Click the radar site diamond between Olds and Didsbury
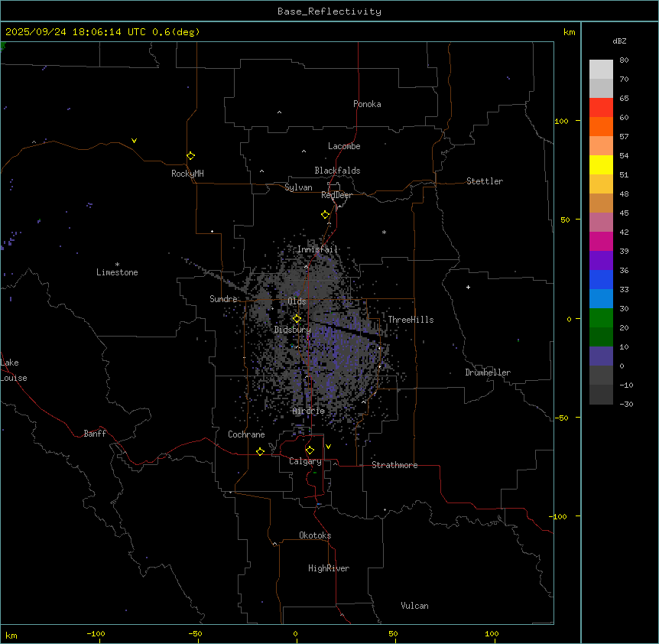Screen dimensions: 659x644 click(297, 319)
